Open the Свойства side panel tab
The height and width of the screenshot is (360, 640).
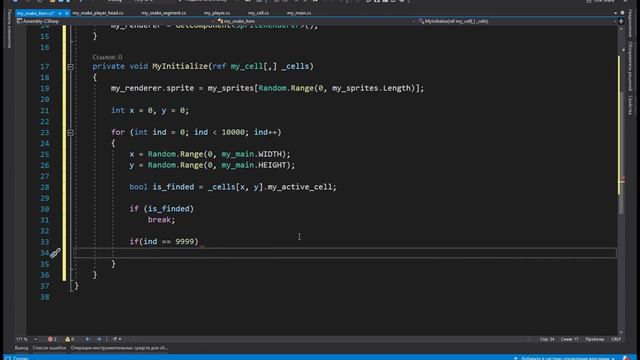(x=631, y=105)
